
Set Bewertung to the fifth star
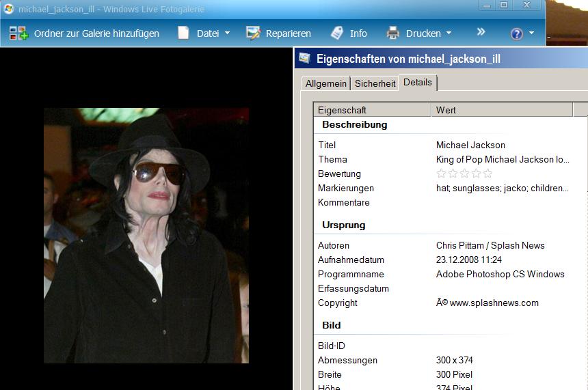(x=487, y=173)
